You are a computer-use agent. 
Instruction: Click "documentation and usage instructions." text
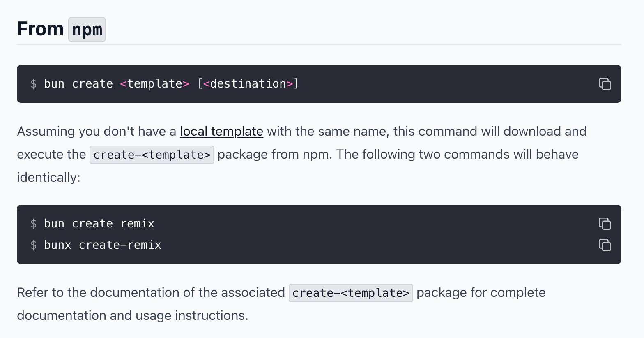click(x=132, y=316)
